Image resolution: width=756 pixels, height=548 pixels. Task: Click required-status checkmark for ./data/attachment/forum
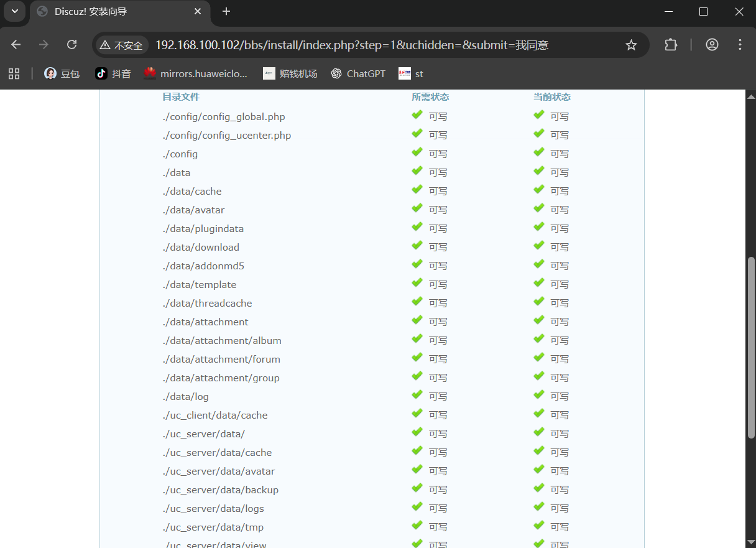pyautogui.click(x=417, y=358)
